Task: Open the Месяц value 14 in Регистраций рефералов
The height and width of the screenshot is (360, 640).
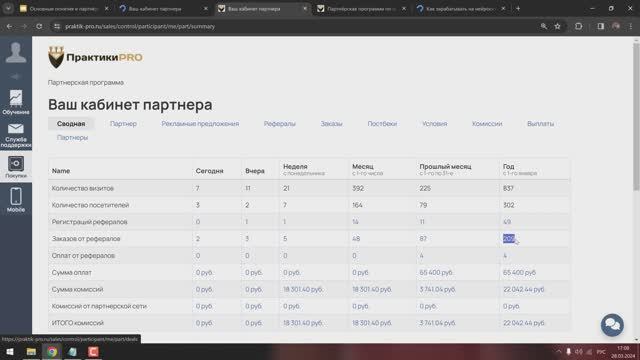Action: (x=355, y=222)
